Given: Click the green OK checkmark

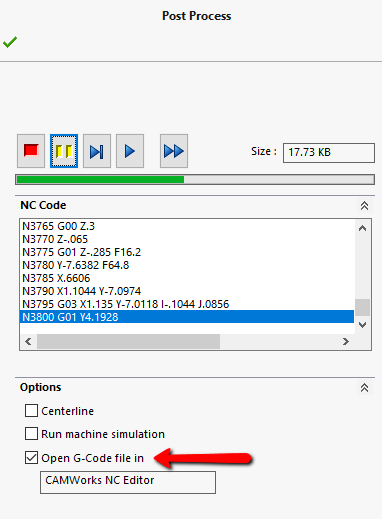Looking at the screenshot, I should point(10,42).
